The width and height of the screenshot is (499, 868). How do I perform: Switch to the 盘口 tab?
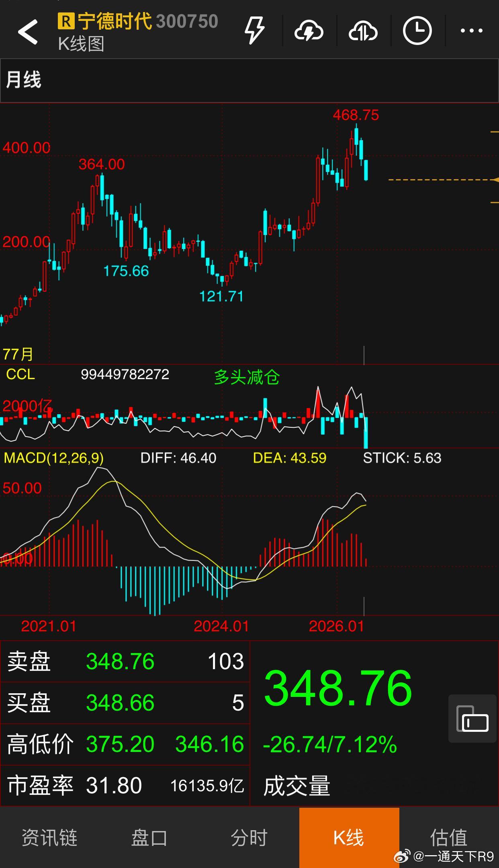point(149,837)
